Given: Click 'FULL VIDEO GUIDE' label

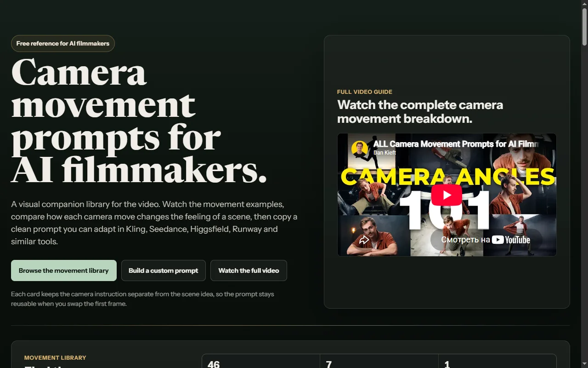Looking at the screenshot, I should (x=365, y=92).
